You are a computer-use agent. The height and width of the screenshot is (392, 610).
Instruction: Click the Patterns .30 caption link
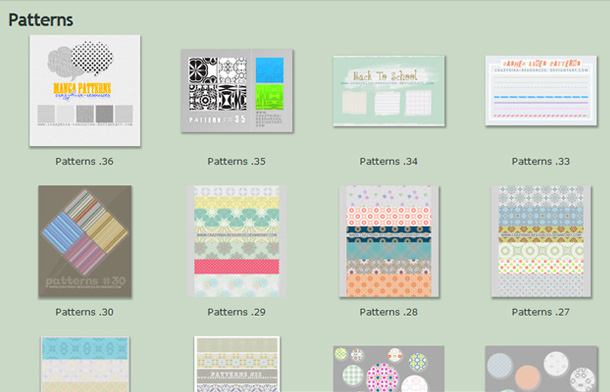(84, 312)
